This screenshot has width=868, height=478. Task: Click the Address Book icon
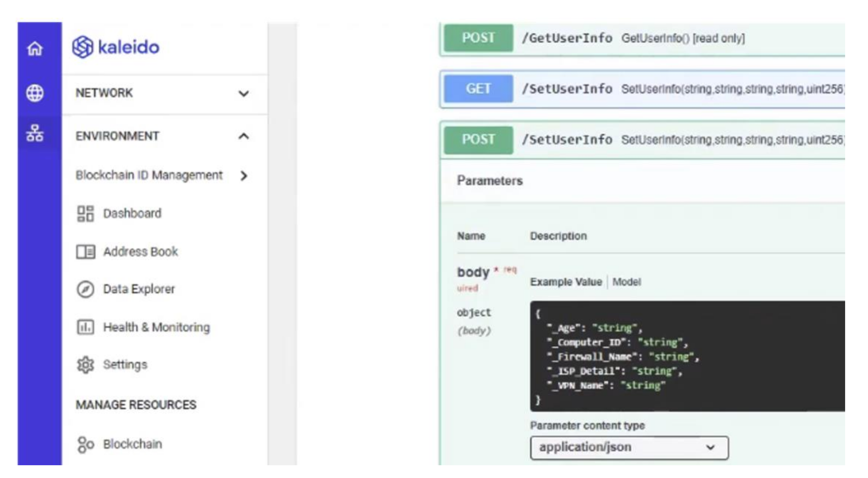tap(85, 252)
